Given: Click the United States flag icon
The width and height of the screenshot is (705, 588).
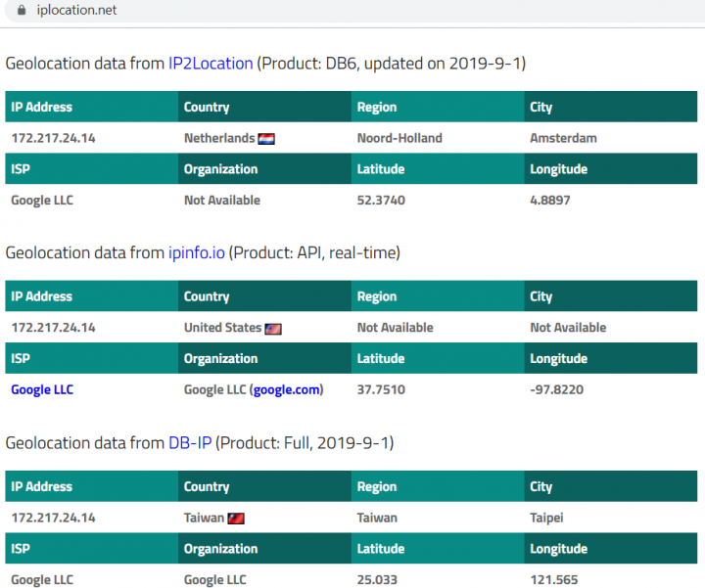Looking at the screenshot, I should tap(273, 330).
